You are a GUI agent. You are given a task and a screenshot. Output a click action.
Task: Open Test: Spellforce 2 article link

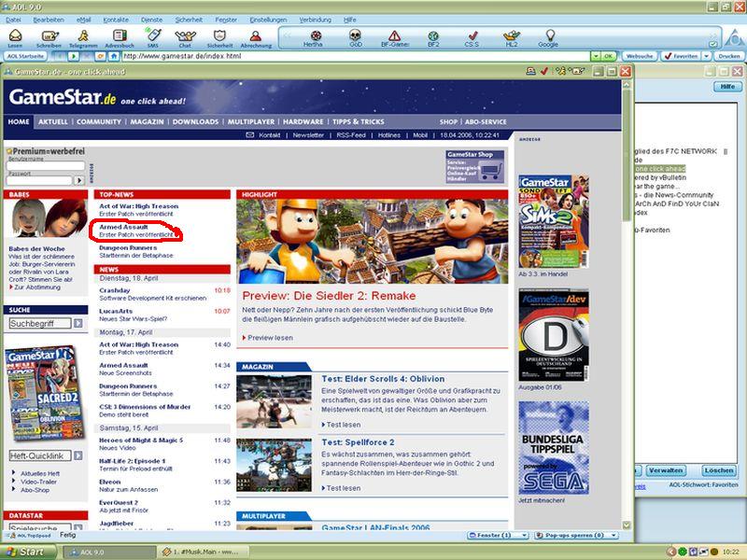pos(358,442)
